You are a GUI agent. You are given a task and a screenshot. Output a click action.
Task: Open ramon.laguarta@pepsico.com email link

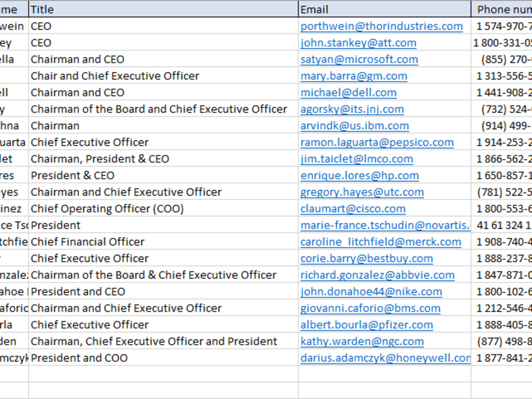point(377,143)
